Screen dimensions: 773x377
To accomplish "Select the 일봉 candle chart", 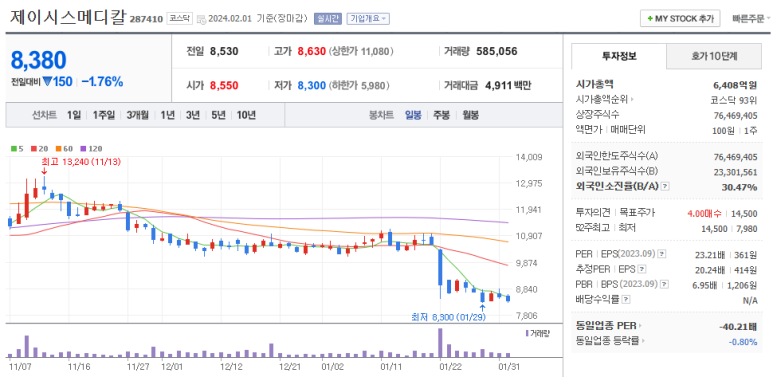I will 413,115.
